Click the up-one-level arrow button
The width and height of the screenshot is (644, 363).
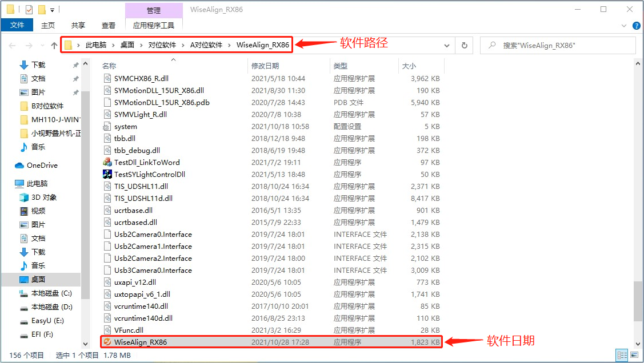54,46
